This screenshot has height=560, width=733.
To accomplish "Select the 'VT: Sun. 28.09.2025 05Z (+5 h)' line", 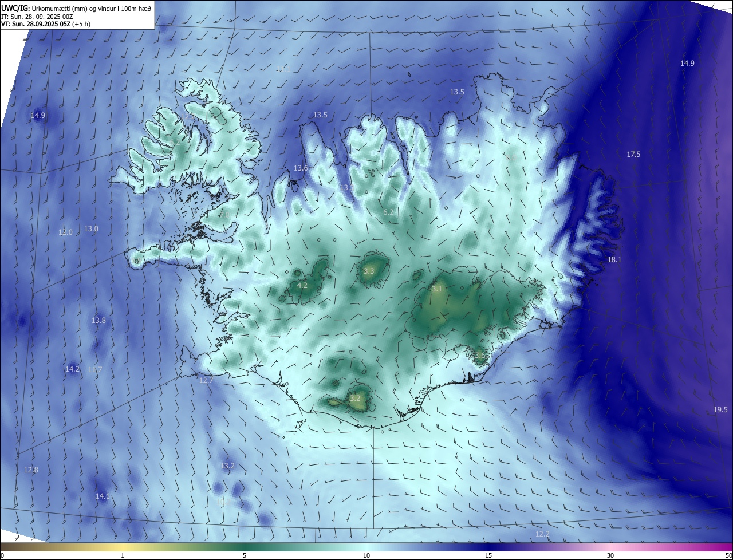I will [x=45, y=24].
